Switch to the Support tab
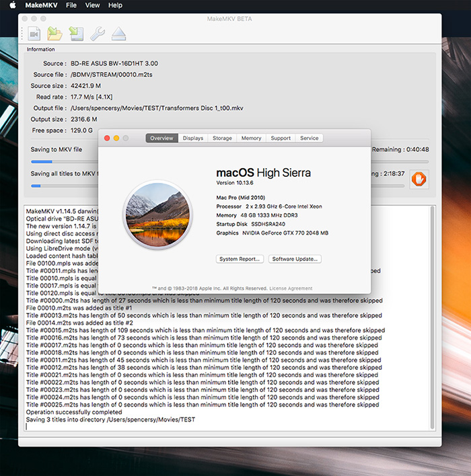The height and width of the screenshot is (476, 471). [x=281, y=138]
